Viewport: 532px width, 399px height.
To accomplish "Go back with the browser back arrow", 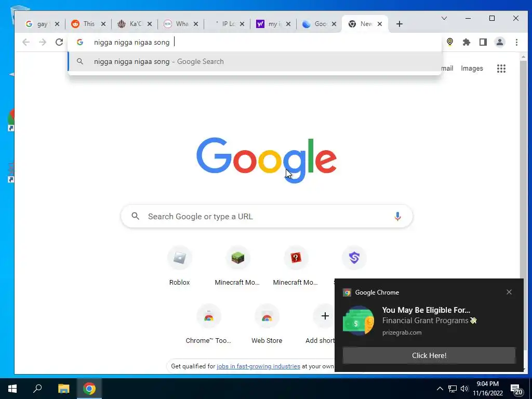I will [26, 42].
